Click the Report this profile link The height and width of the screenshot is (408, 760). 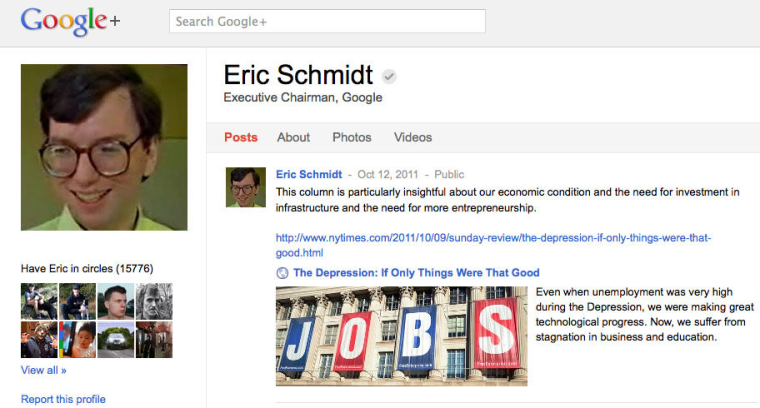(63, 400)
